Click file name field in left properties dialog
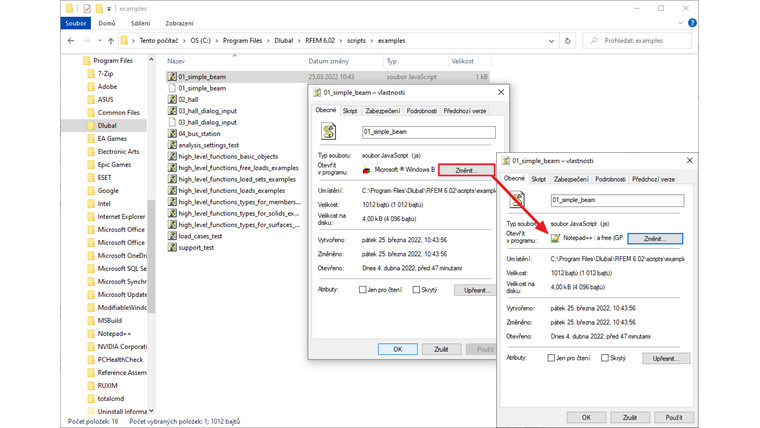This screenshot has width=760, height=428. [x=428, y=132]
